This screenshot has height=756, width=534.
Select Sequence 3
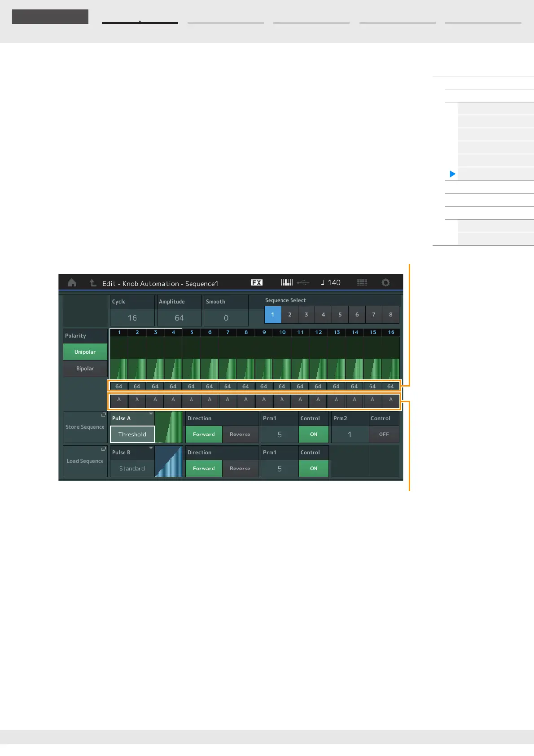(306, 315)
